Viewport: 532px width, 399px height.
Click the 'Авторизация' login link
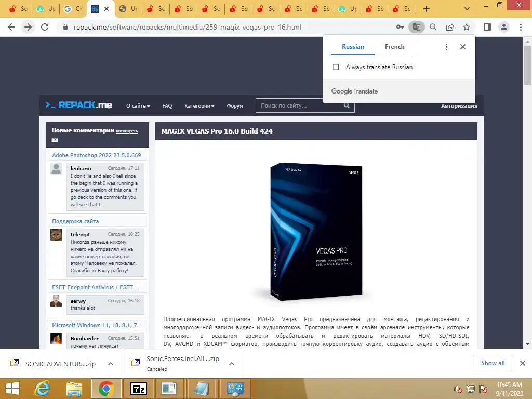tap(459, 106)
